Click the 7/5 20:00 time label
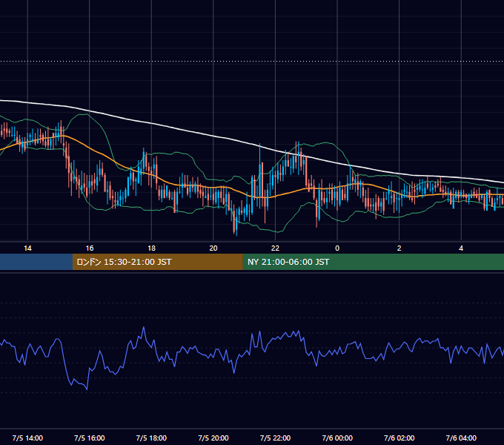The height and width of the screenshot is (445, 504). (x=213, y=438)
